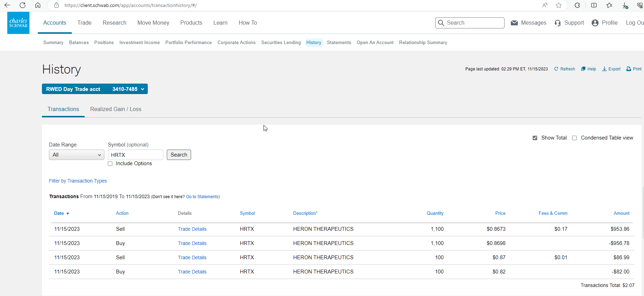Click the browser reload button

point(23,5)
